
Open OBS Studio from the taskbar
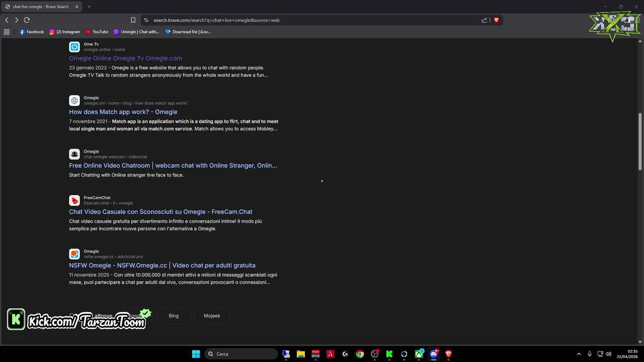(x=374, y=354)
